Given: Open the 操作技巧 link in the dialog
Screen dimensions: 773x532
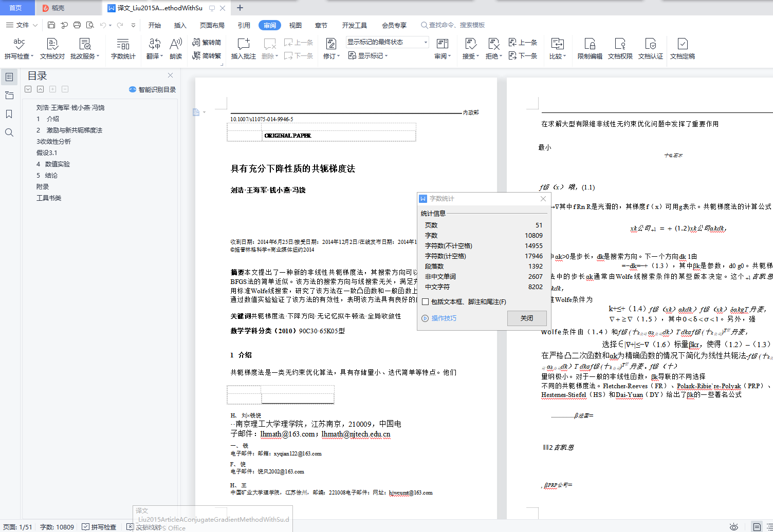Looking at the screenshot, I should click(x=444, y=318).
